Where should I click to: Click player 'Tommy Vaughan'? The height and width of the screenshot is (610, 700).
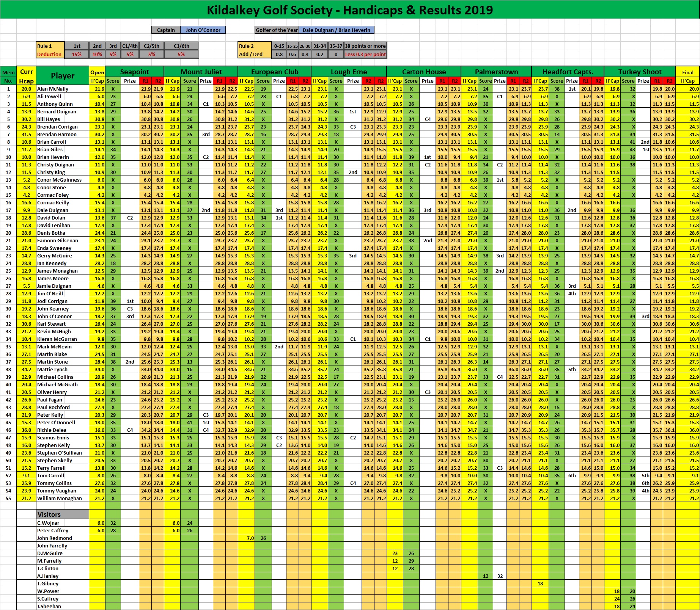(63, 491)
